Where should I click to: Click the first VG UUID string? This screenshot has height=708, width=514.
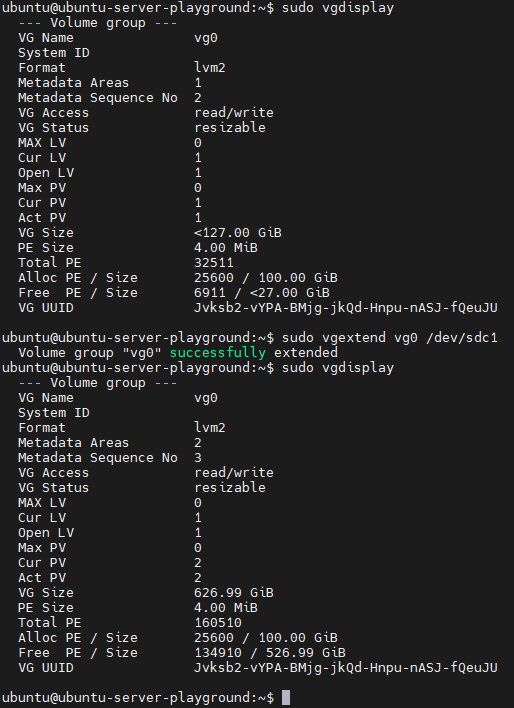(x=346, y=308)
